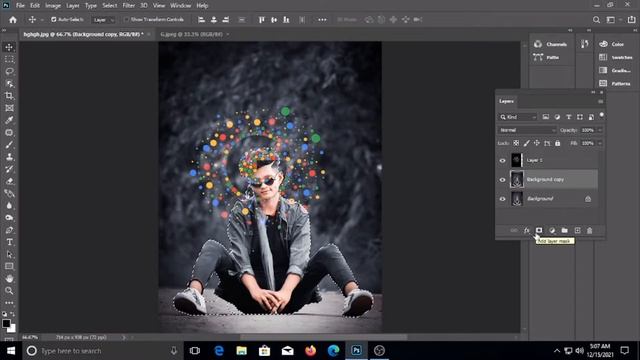Click the foreground color swatch
This screenshot has height=360, width=640.
[x=6, y=323]
